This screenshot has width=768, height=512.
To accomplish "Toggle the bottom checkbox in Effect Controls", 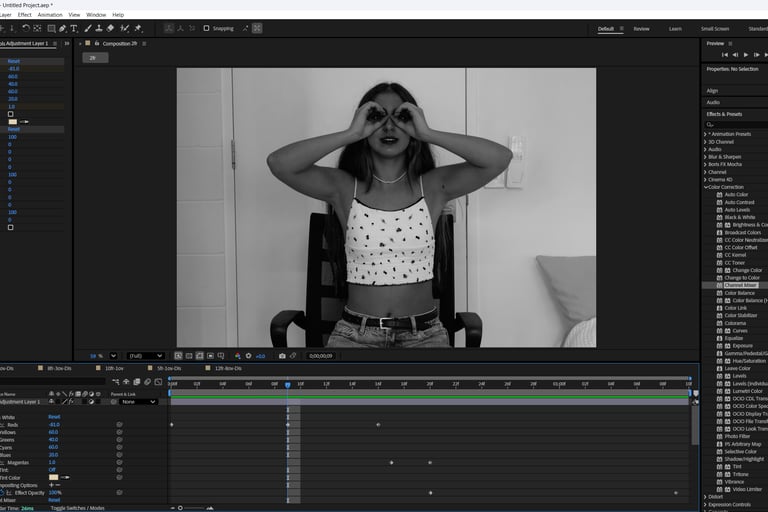I will (x=10, y=227).
